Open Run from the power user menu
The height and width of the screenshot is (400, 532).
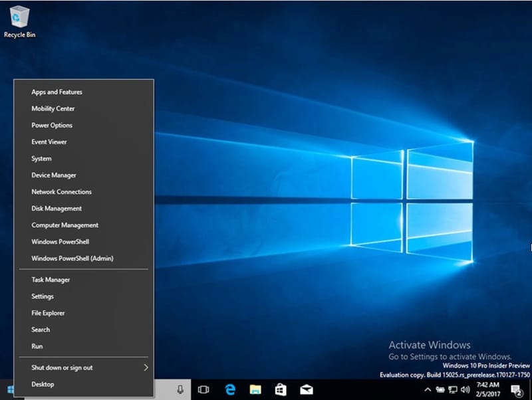pyautogui.click(x=37, y=346)
